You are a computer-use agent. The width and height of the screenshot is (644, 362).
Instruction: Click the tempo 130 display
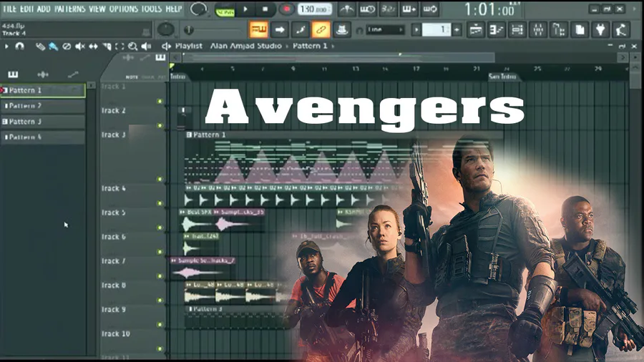[x=315, y=9]
